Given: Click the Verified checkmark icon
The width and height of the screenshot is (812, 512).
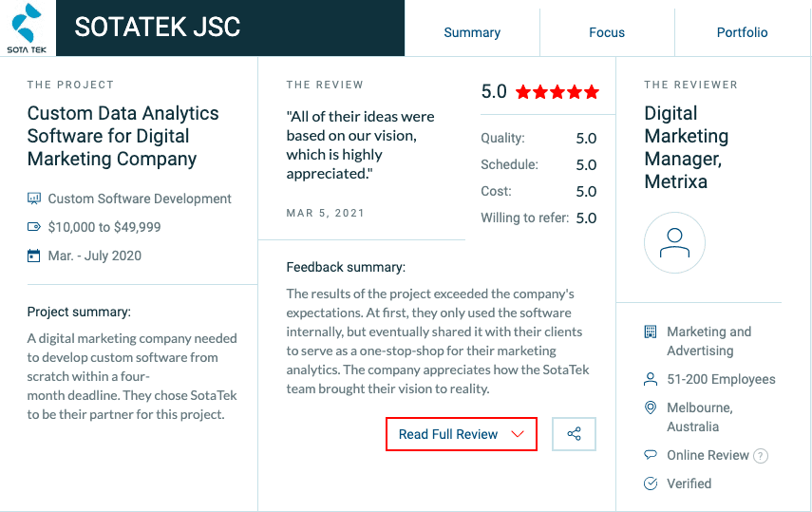Looking at the screenshot, I should [651, 484].
